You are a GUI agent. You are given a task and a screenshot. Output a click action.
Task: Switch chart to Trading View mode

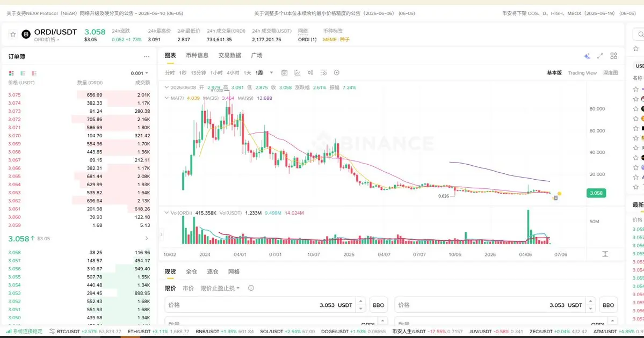(x=582, y=73)
